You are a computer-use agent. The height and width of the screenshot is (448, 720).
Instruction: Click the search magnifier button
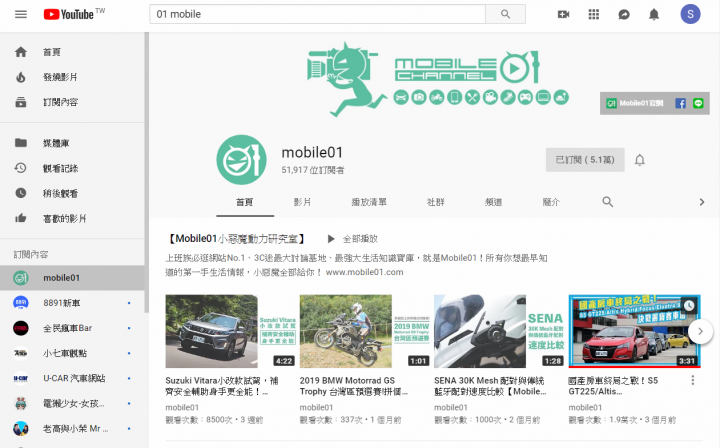tap(505, 14)
